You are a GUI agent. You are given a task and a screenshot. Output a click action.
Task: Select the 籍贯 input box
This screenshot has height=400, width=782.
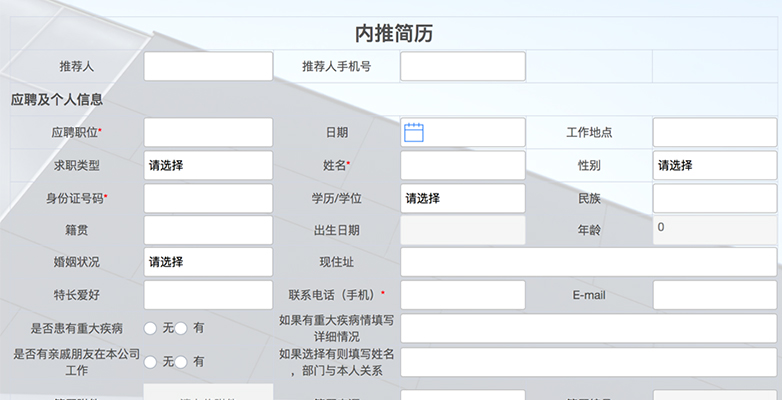tap(208, 230)
